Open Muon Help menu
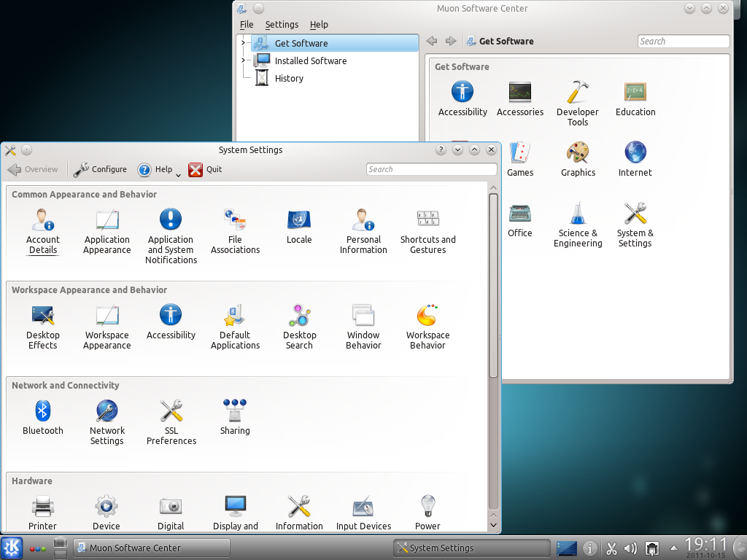 [x=319, y=24]
